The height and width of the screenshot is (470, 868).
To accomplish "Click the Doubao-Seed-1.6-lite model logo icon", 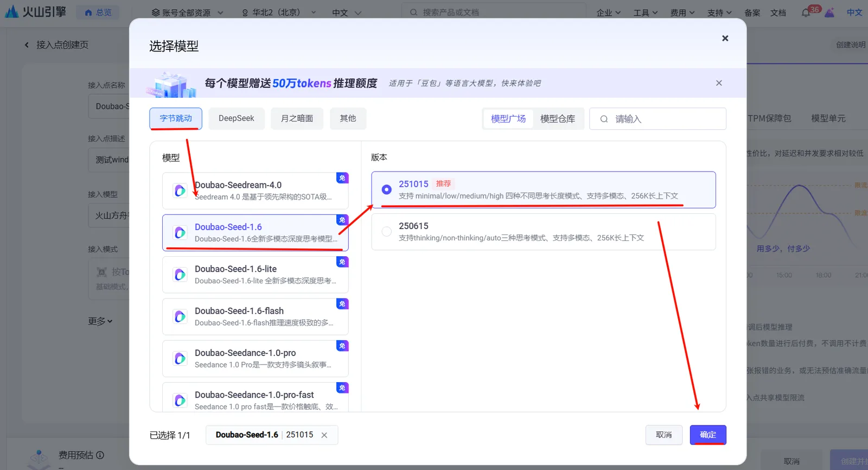I will 180,275.
